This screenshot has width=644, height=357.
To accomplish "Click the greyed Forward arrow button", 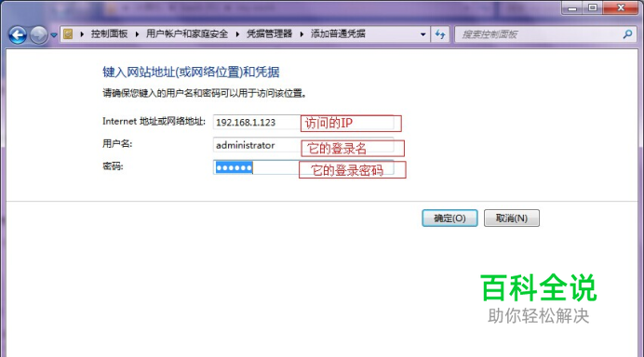I will coord(39,35).
